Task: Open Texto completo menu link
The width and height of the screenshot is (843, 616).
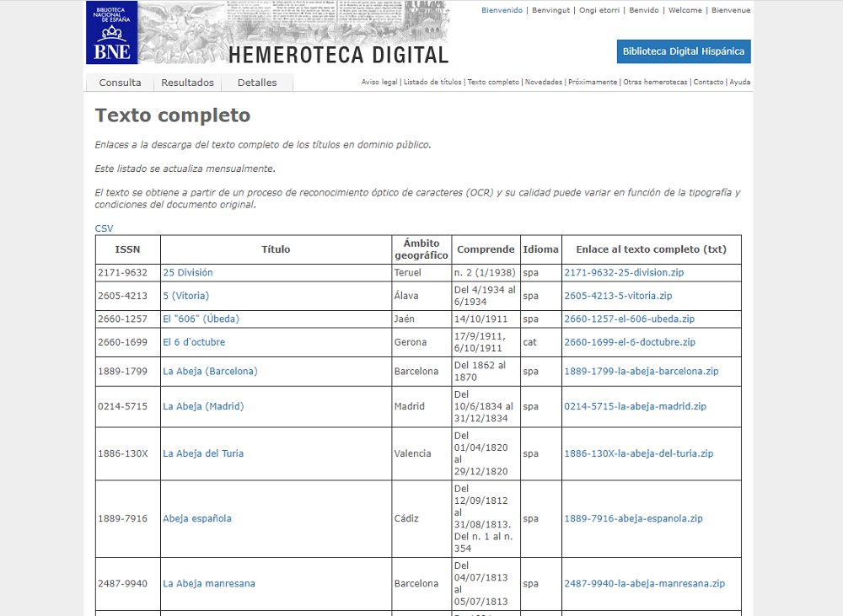Action: click(493, 83)
